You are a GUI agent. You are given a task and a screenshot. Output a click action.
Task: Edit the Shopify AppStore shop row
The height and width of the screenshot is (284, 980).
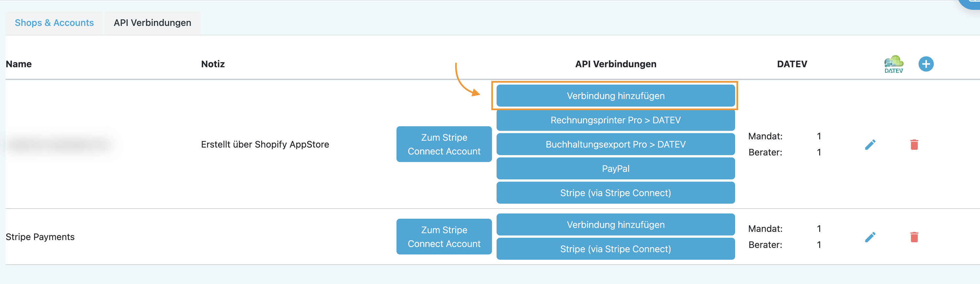pyautogui.click(x=870, y=145)
